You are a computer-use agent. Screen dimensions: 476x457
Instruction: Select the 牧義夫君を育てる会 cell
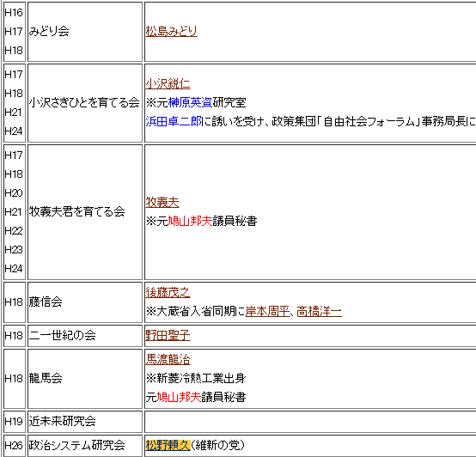pyautogui.click(x=85, y=212)
